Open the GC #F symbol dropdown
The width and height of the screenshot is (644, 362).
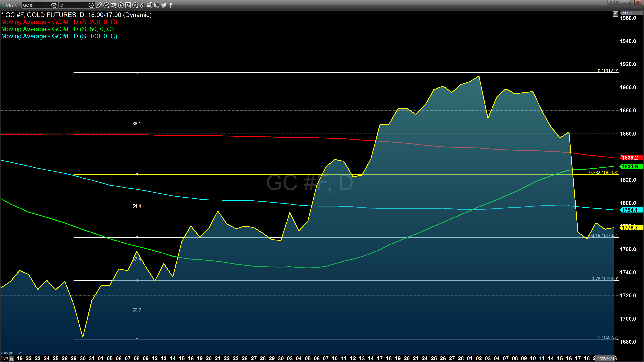pyautogui.click(x=47, y=5)
